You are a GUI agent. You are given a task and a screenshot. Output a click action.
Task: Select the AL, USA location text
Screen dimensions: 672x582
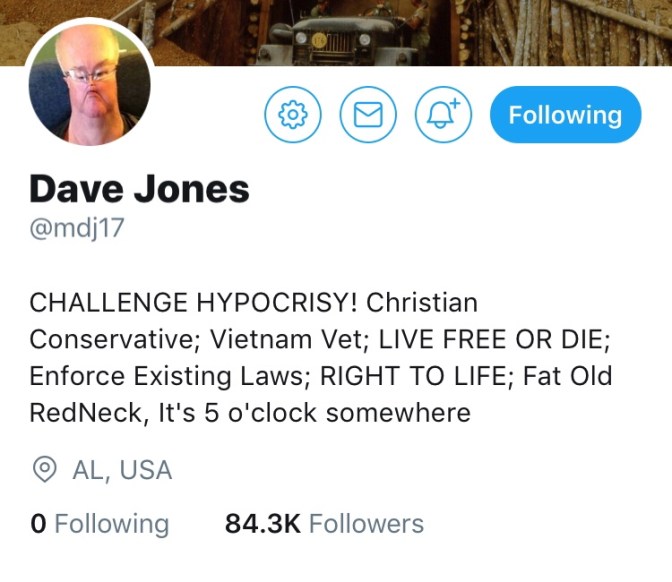123,470
